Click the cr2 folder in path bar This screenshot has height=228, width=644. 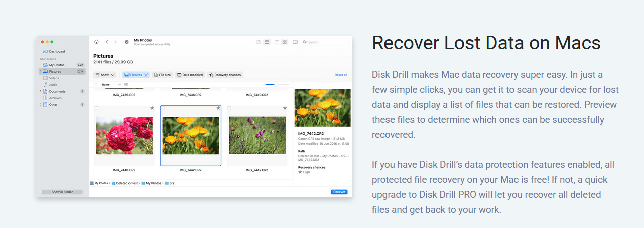[170, 183]
